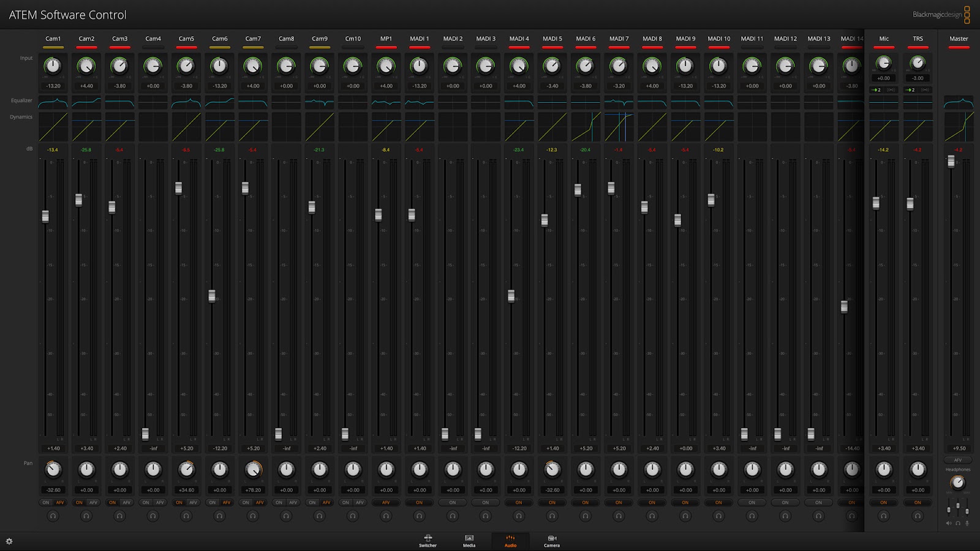Open the Cam1 dynamics graph

(53, 127)
